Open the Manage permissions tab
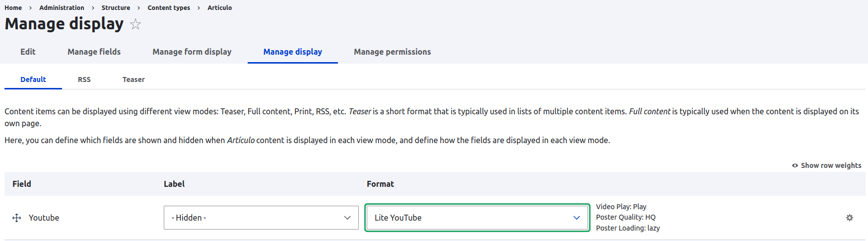 coord(392,52)
